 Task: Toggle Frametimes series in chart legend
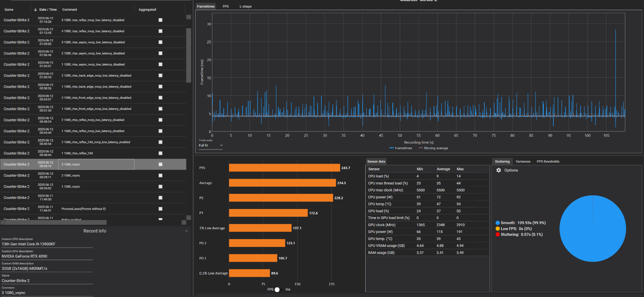[x=401, y=148]
